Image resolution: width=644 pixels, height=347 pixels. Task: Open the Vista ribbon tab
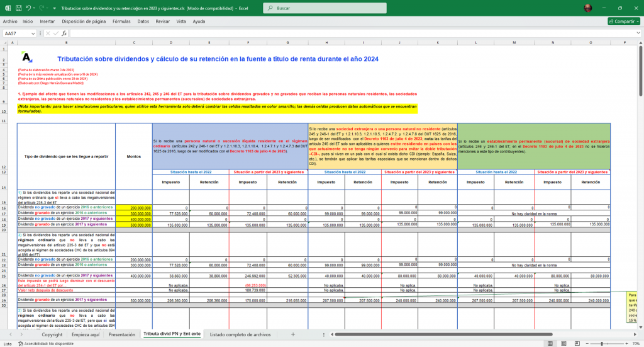(181, 21)
